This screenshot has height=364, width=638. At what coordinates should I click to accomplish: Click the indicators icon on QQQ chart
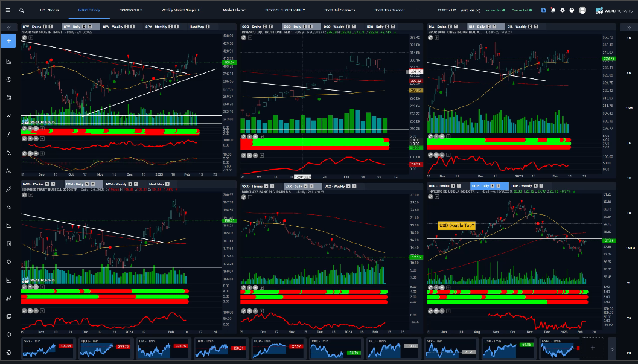(244, 37)
